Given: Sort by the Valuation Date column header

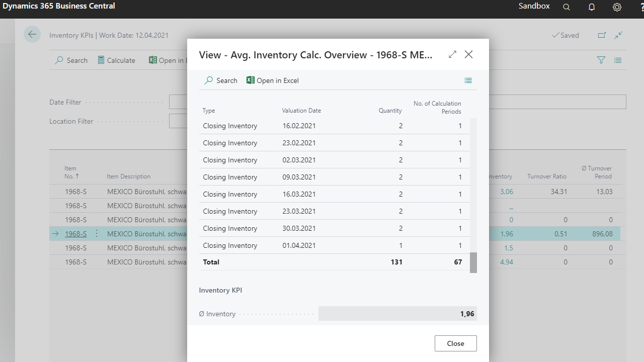Looking at the screenshot, I should click(x=301, y=111).
